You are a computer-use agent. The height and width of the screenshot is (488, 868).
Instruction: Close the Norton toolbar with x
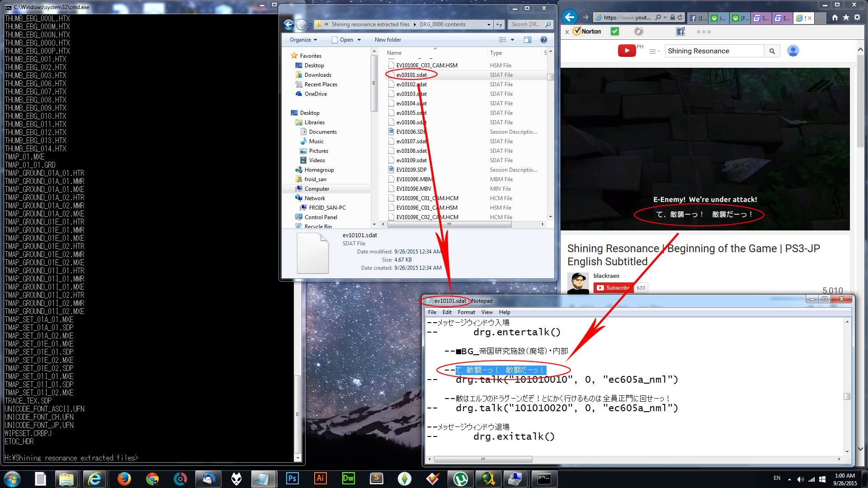tap(567, 32)
